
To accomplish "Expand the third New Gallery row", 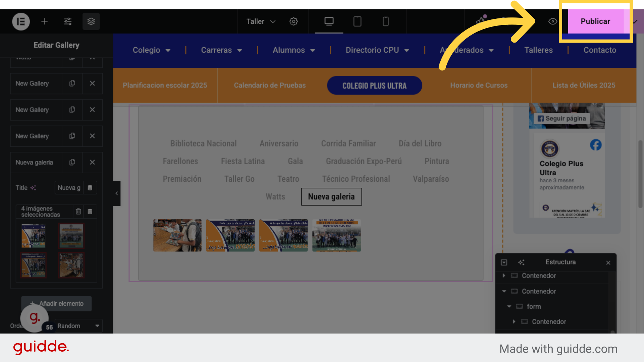I will tap(36, 136).
